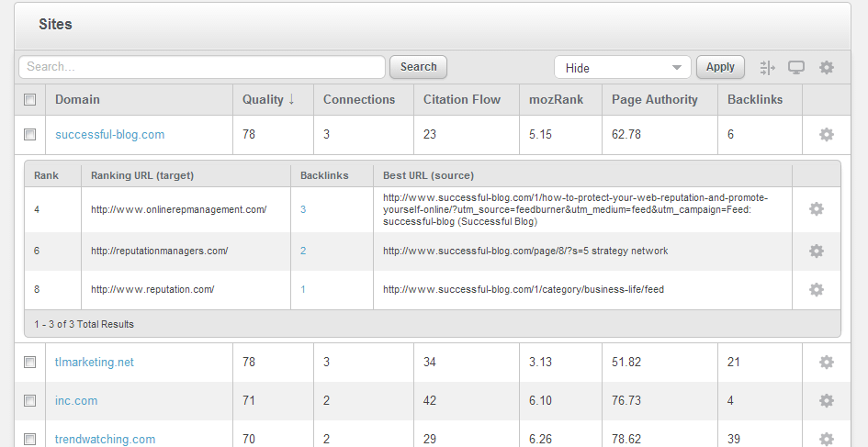This screenshot has width=868, height=447.
Task: Click the Page Authority column header
Action: [654, 100]
